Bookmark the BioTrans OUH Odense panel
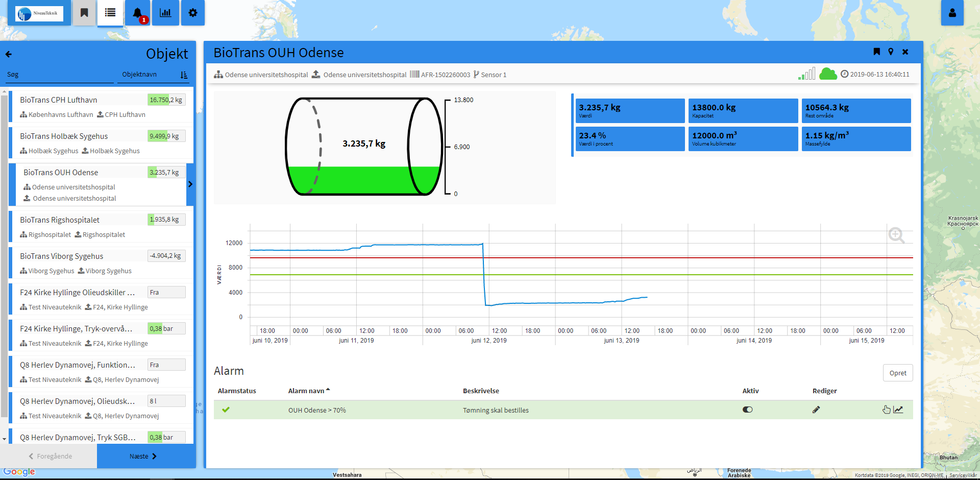The height and width of the screenshot is (480, 980). [876, 52]
